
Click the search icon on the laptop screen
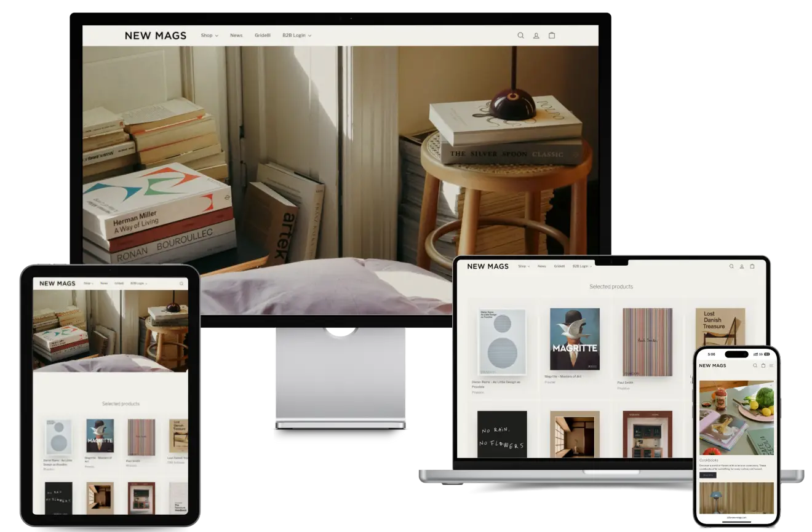point(731,266)
